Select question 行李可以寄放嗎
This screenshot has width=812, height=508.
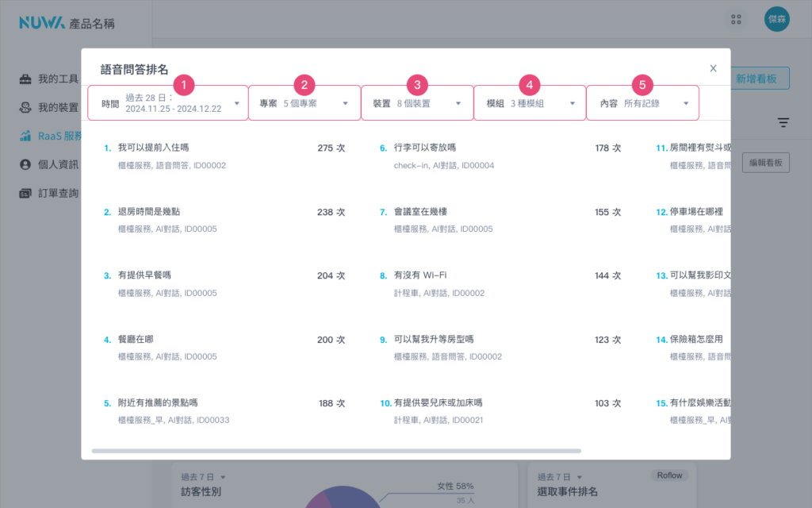(x=425, y=148)
